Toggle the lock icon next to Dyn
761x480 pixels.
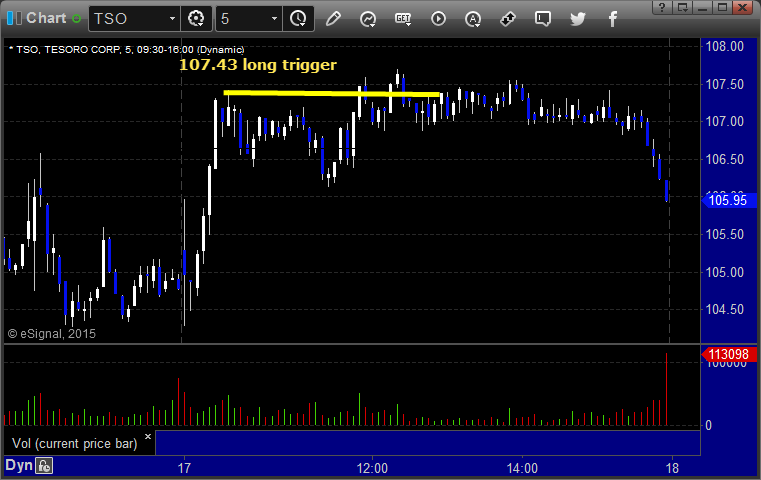[44, 466]
